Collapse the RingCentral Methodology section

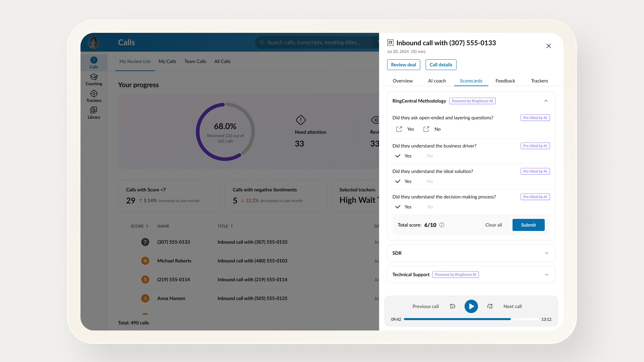[546, 100]
